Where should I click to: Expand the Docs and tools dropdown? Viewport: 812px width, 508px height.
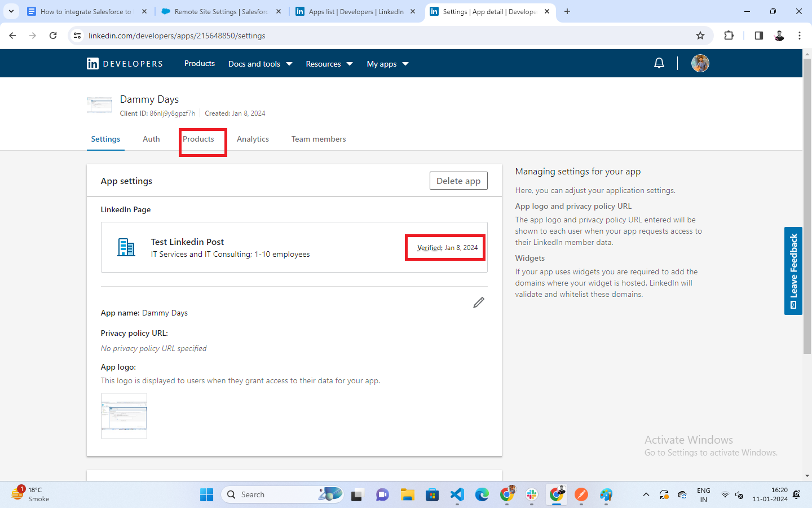click(261, 64)
